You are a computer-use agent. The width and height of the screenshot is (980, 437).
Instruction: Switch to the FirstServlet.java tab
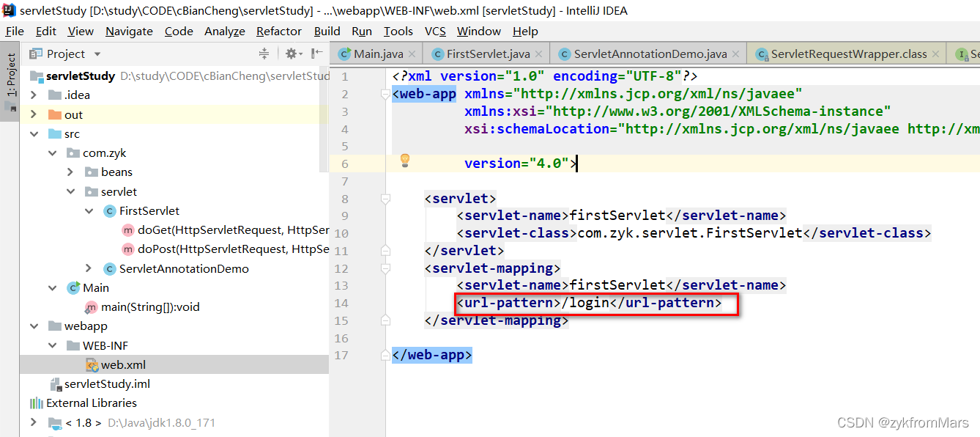[x=488, y=54]
